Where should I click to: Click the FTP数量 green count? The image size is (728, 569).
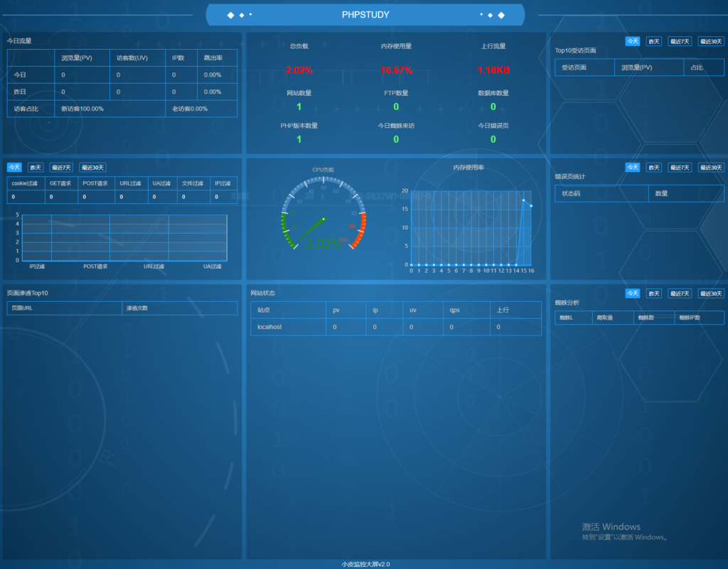[396, 107]
